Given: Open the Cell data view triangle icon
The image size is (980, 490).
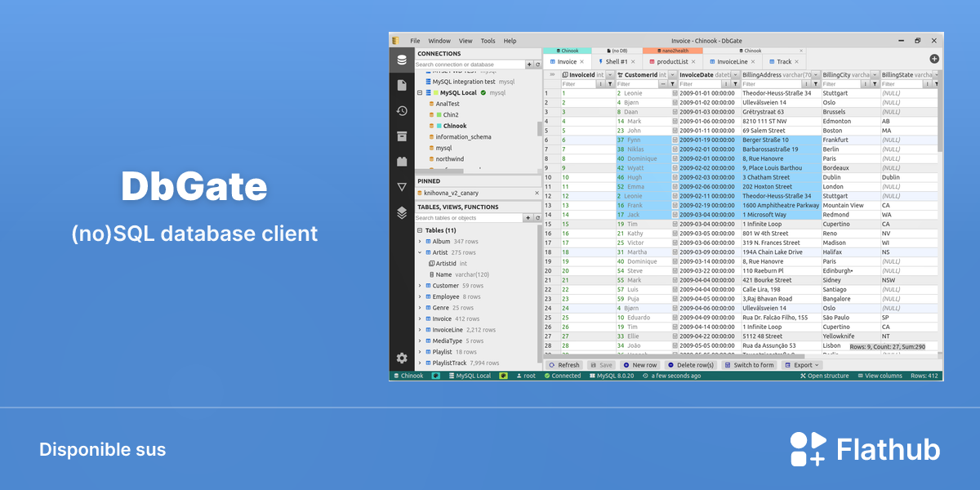Looking at the screenshot, I should point(401,187).
